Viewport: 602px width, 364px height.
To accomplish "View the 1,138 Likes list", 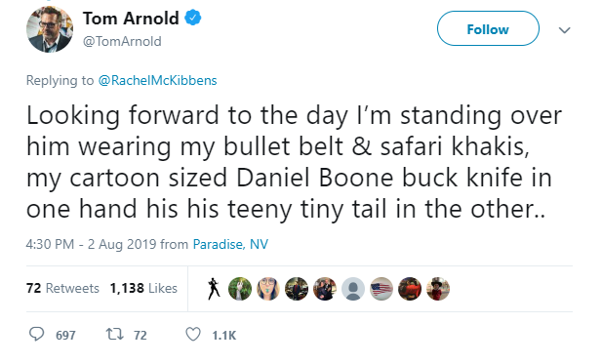I will coord(143,288).
